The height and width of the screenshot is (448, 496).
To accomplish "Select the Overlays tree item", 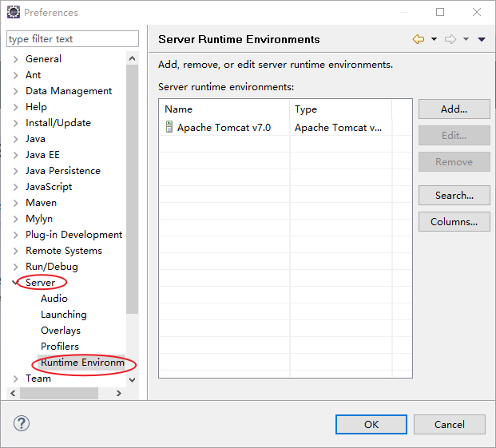I will [61, 331].
